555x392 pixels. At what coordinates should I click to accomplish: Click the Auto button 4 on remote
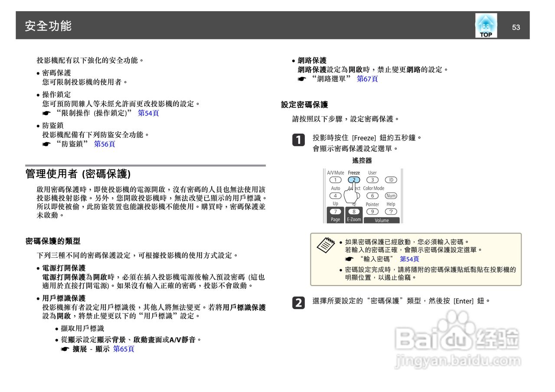coord(335,196)
